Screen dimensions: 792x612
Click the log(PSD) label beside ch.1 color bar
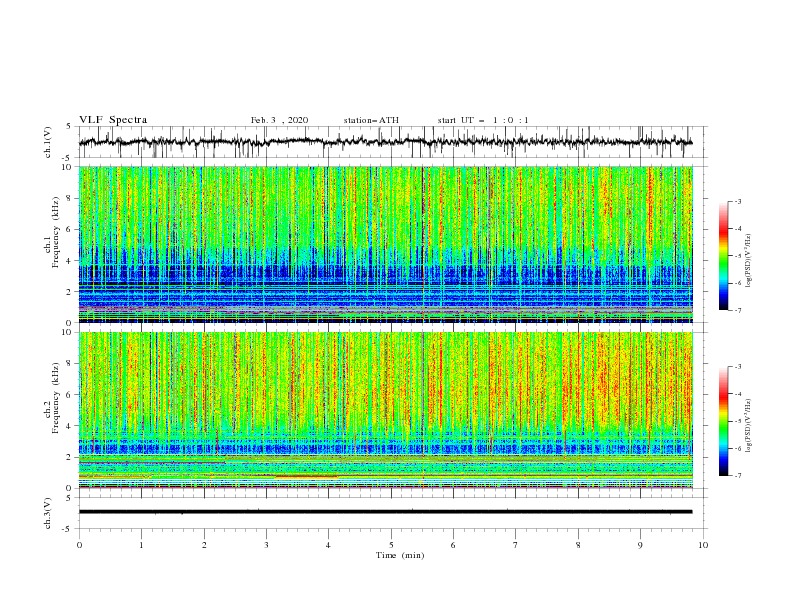click(x=748, y=261)
